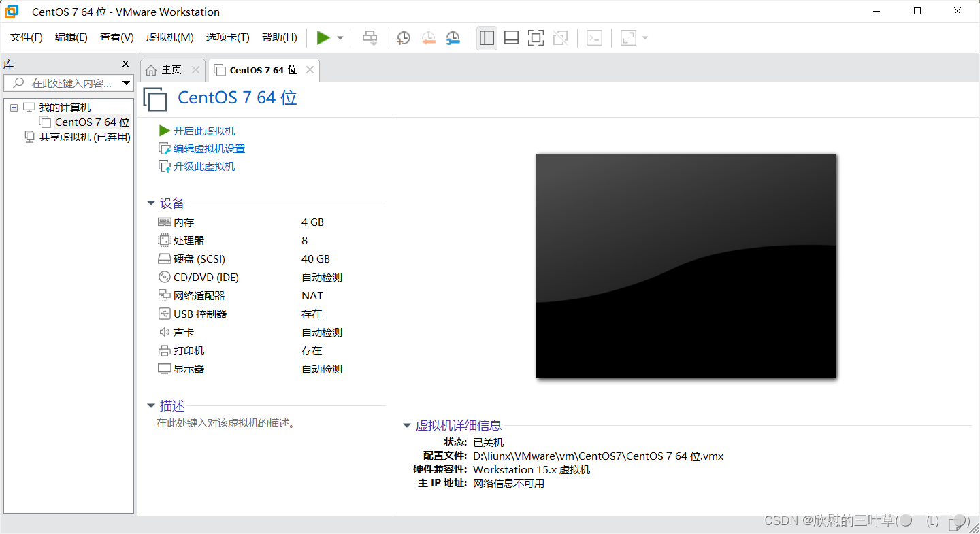The height and width of the screenshot is (534, 980).
Task: Click the 内存 device label
Action: [x=184, y=222]
